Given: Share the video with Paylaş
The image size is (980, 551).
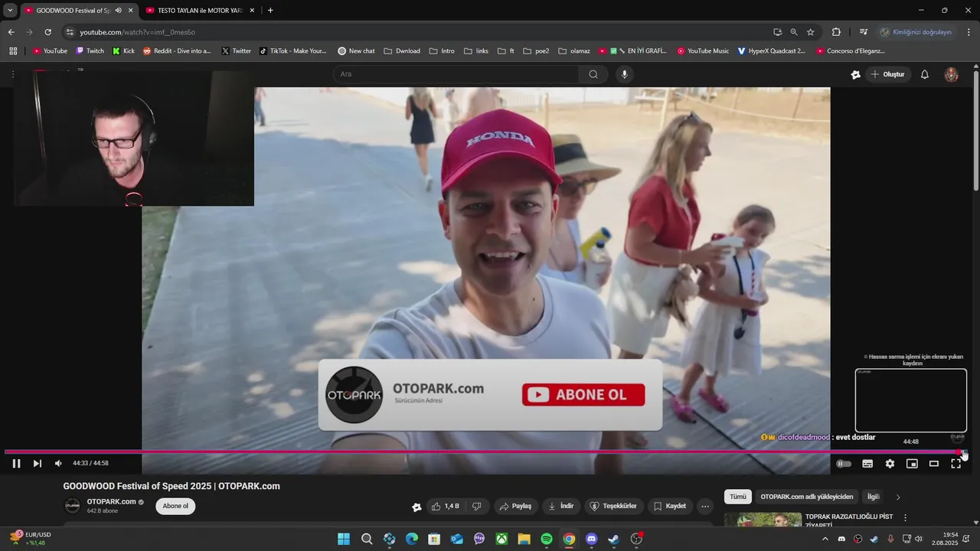Looking at the screenshot, I should 514,506.
